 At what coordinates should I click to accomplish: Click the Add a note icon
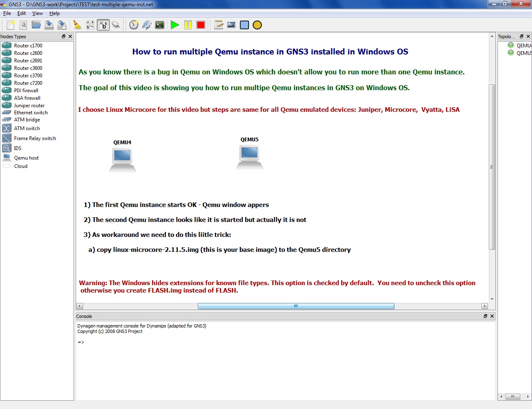coord(219,25)
